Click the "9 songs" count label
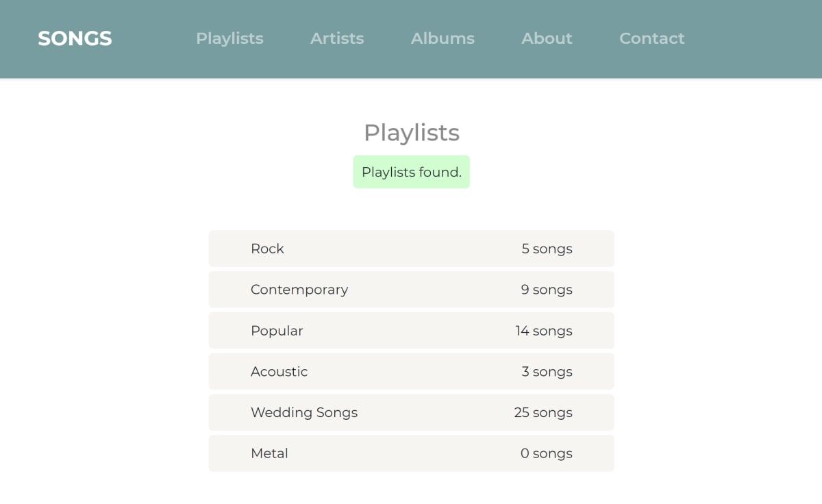The width and height of the screenshot is (822, 504). pyautogui.click(x=547, y=290)
